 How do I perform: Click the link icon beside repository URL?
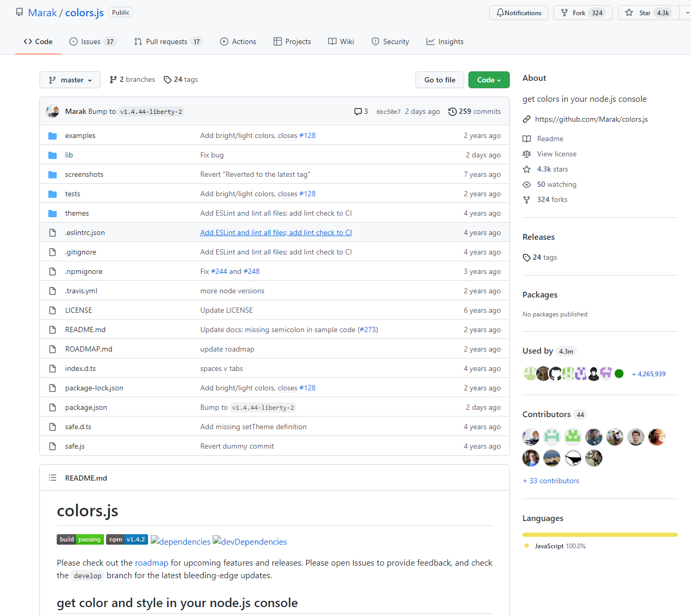[527, 120]
